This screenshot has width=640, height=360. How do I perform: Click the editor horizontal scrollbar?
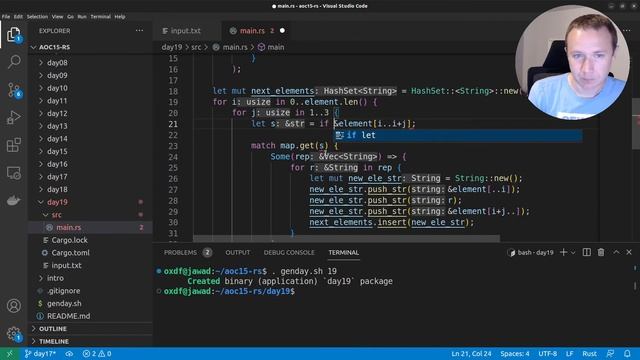(346, 238)
